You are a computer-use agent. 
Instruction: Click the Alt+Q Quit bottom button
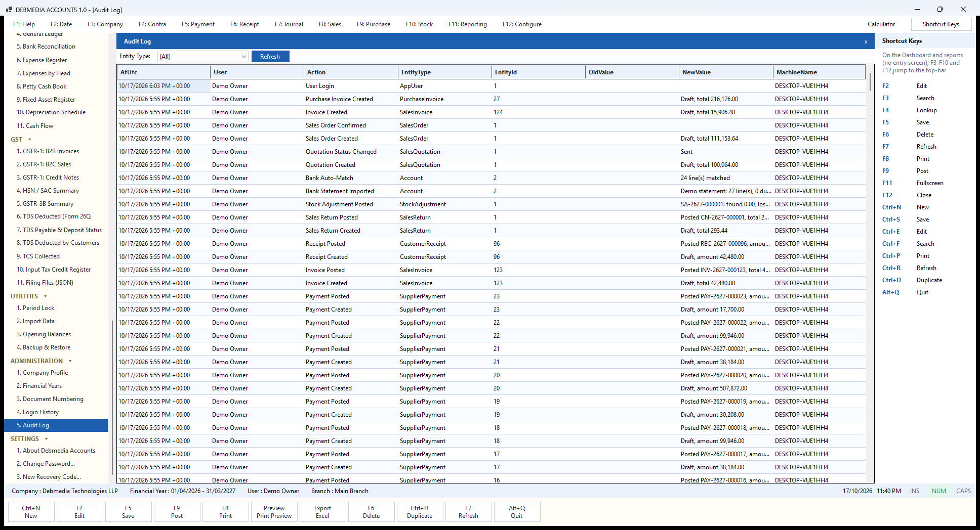point(517,512)
